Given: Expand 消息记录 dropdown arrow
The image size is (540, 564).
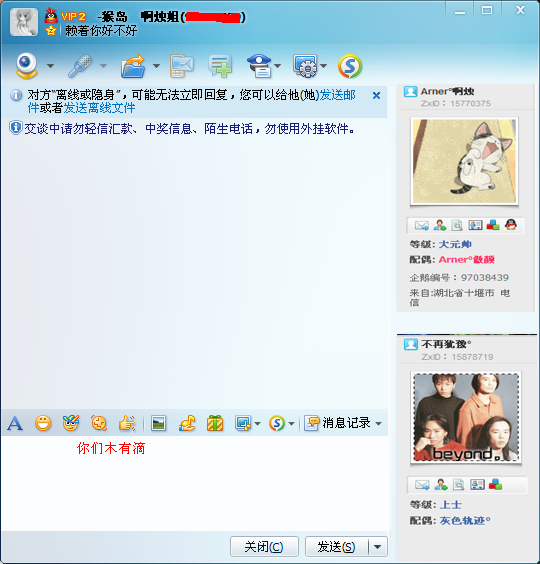Looking at the screenshot, I should point(378,424).
